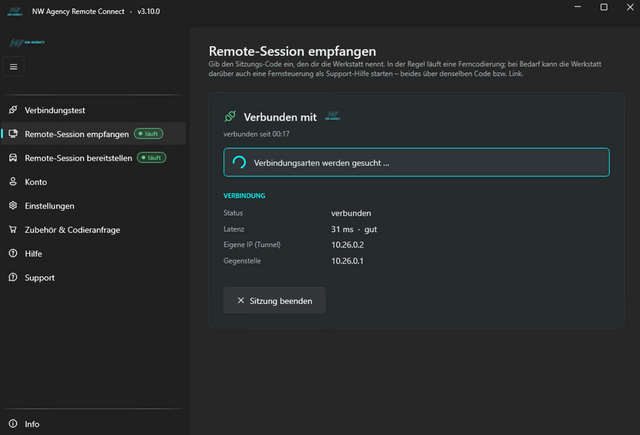Click the Info circle icon
The width and height of the screenshot is (640, 435).
click(x=13, y=424)
